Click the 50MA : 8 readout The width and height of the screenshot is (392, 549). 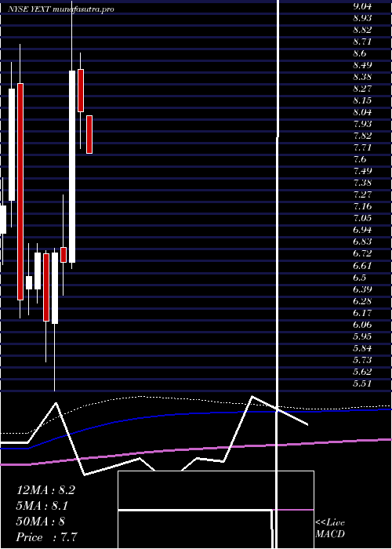point(40,522)
